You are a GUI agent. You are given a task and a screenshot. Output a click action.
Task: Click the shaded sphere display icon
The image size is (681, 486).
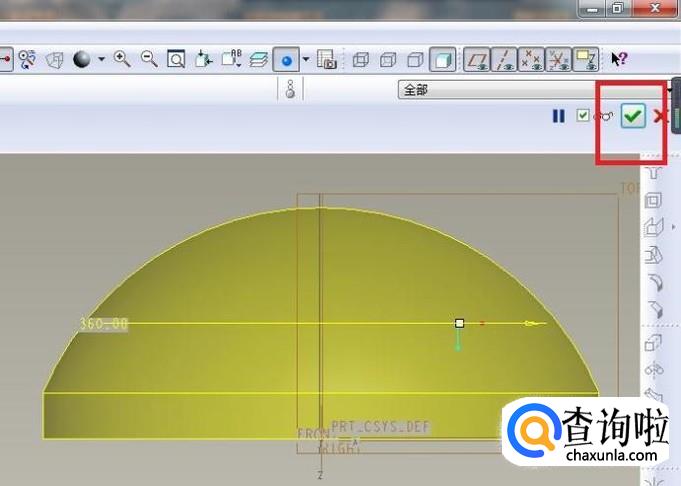pyautogui.click(x=81, y=59)
